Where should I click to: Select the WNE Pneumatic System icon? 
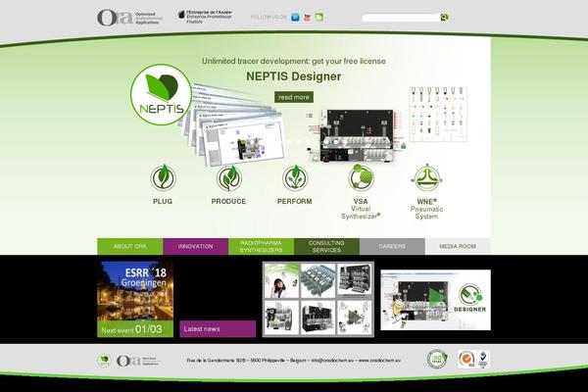[426, 177]
